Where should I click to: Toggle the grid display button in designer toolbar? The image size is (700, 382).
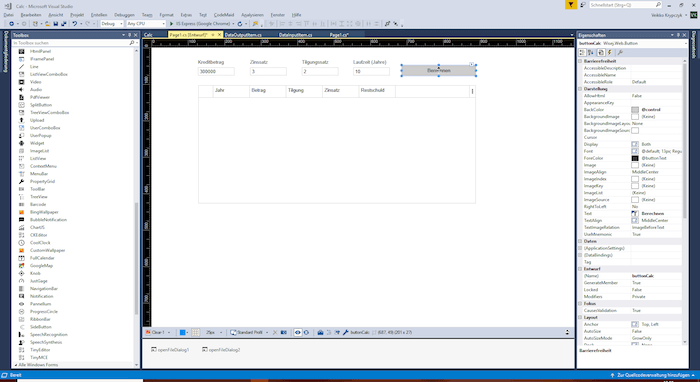click(196, 332)
